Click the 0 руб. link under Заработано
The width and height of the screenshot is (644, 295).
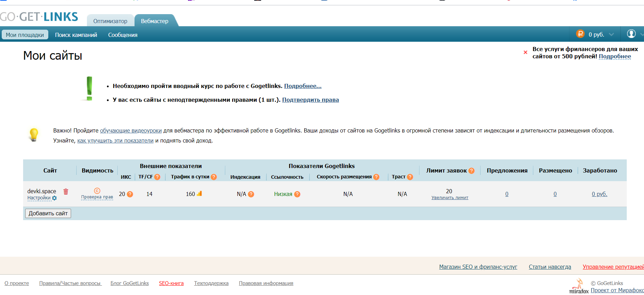(600, 194)
